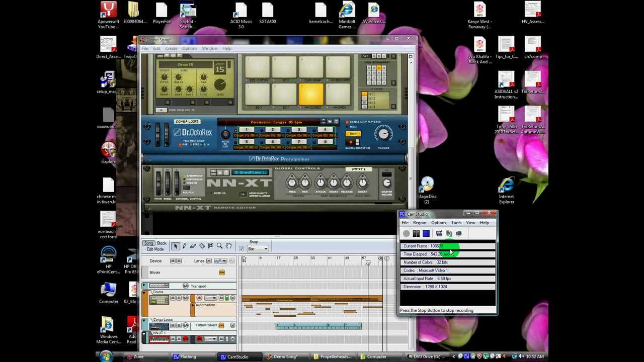The height and width of the screenshot is (362, 644).
Task: Select the Computer desktop icon
Action: [x=108, y=293]
